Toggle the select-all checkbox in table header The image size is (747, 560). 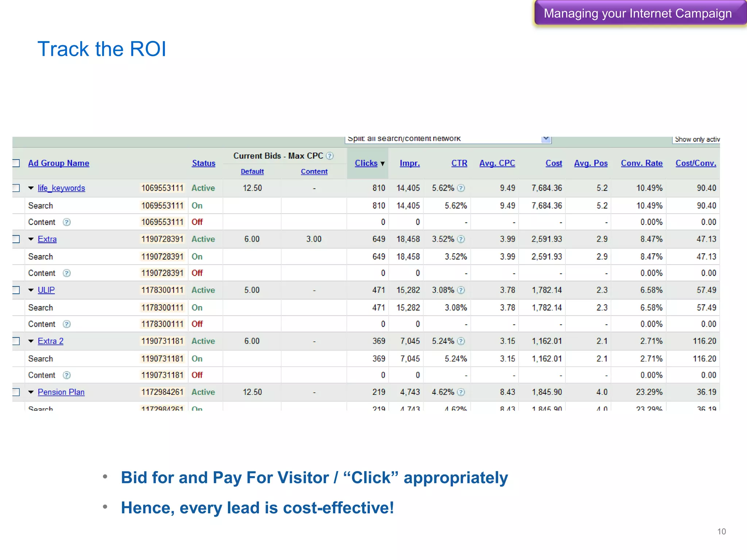pos(16,163)
